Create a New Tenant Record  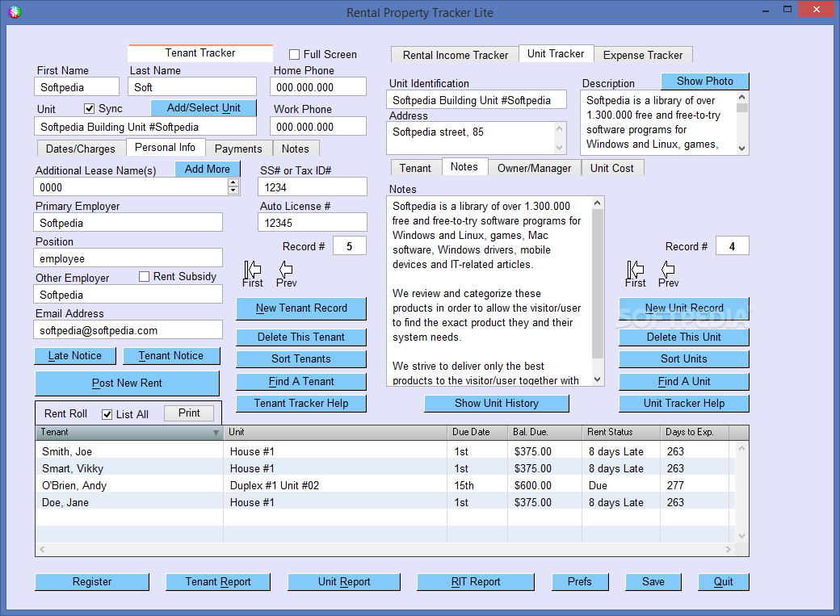point(301,308)
